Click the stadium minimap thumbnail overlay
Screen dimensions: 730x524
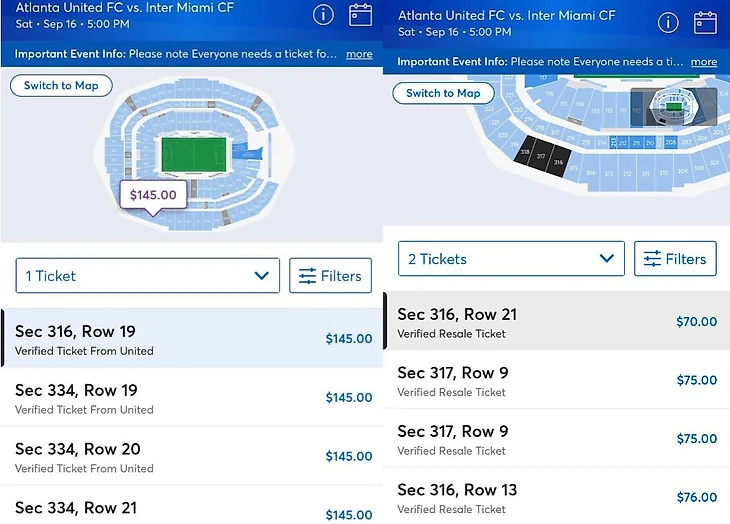tap(674, 108)
